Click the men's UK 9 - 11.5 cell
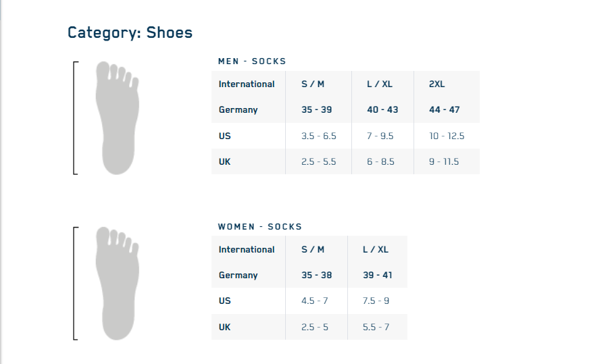 click(x=444, y=162)
